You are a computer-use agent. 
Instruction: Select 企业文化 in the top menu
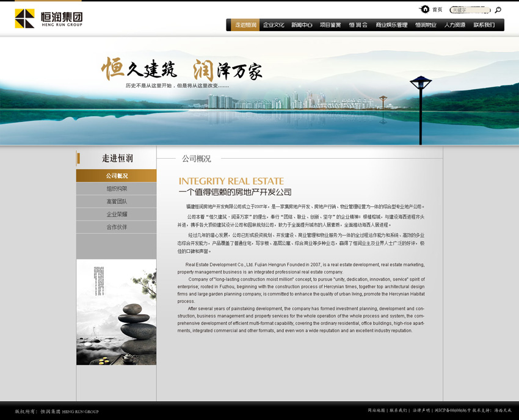tap(274, 25)
